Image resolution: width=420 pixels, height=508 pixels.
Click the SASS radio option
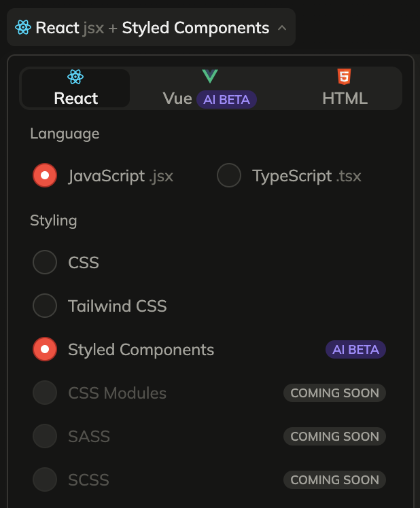[x=45, y=436]
